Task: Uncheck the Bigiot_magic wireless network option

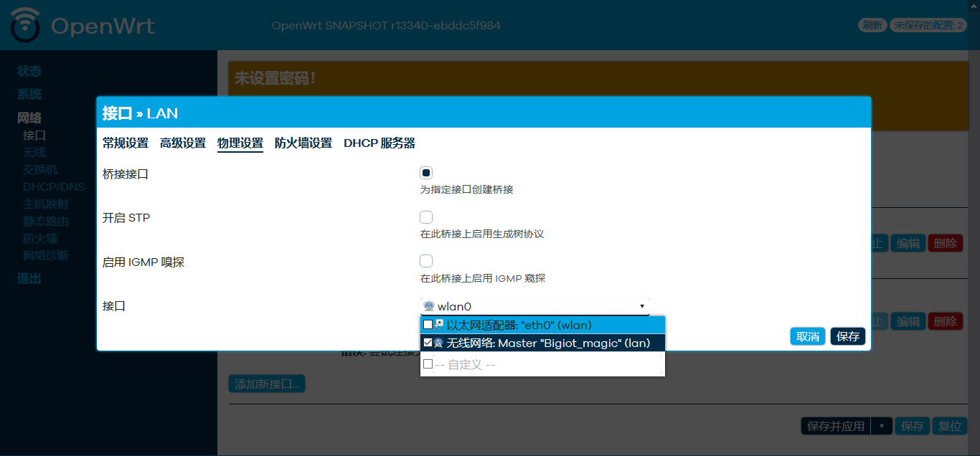Action: (x=428, y=343)
